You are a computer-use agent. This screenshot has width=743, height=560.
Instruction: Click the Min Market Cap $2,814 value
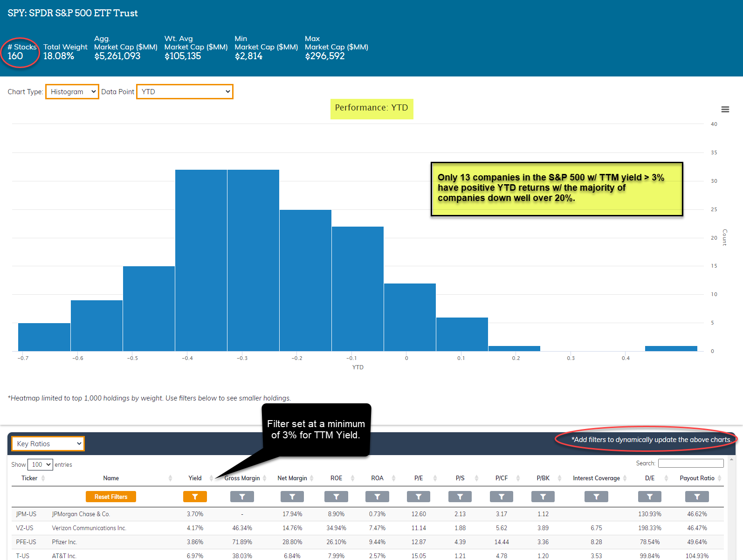coord(248,56)
